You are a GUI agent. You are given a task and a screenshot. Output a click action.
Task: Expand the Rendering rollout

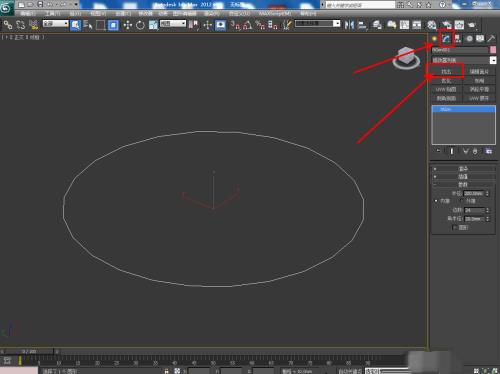[x=463, y=169]
